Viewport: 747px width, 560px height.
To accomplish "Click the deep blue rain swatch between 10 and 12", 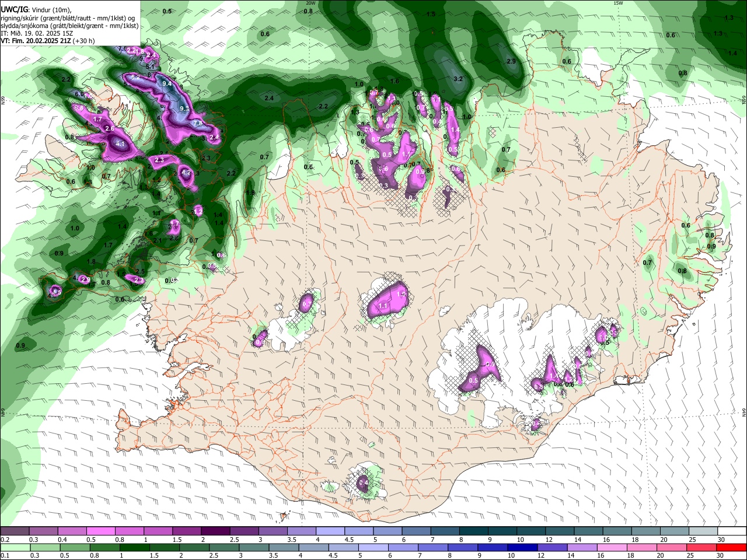I will pyautogui.click(x=522, y=547).
